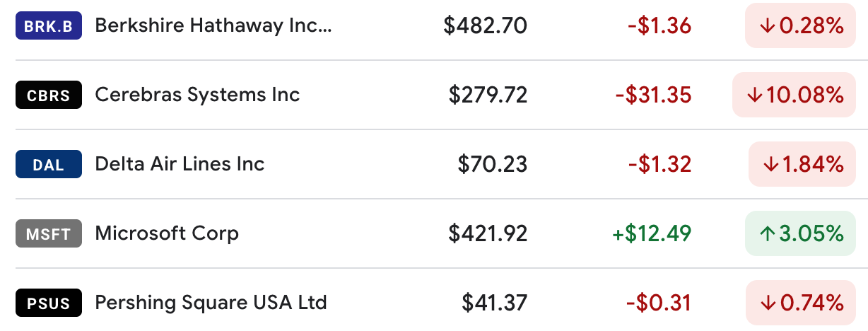Click the +$12.49 price change
Image resolution: width=868 pixels, height=331 pixels.
click(652, 234)
